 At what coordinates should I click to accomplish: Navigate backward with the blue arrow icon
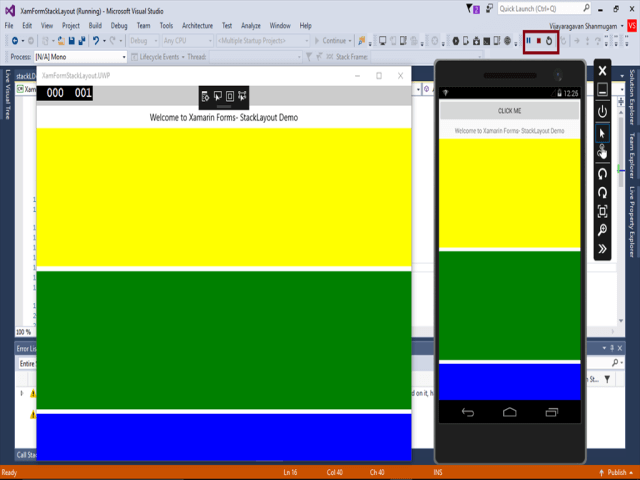(15, 41)
